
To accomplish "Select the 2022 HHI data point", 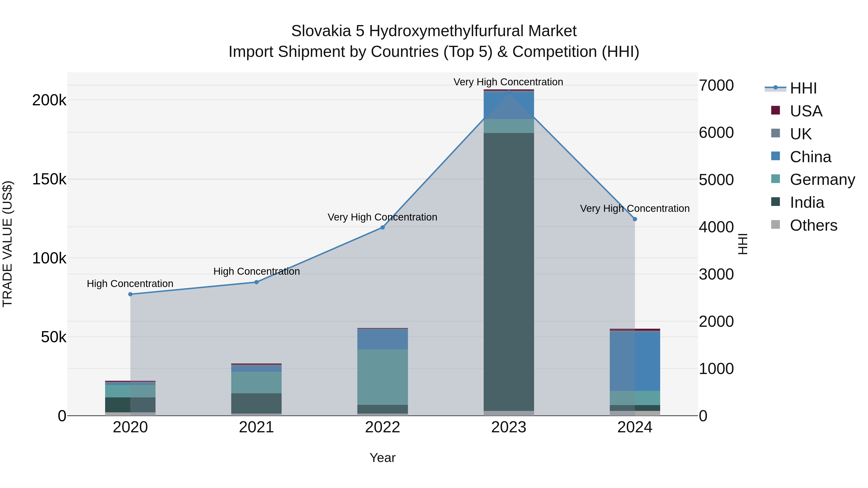I will pyautogui.click(x=382, y=228).
